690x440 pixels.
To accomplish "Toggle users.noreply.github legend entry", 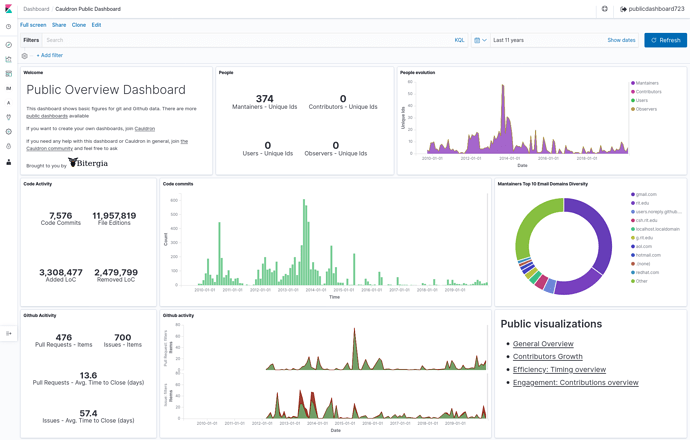I will pyautogui.click(x=657, y=212).
